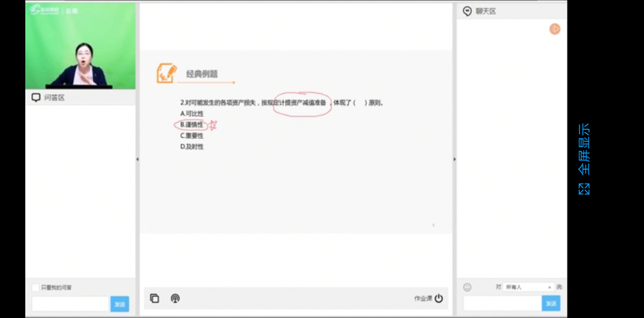This screenshot has height=318, width=644.
Task: Click the fullscreen expand arrows icon
Action: point(584,189)
